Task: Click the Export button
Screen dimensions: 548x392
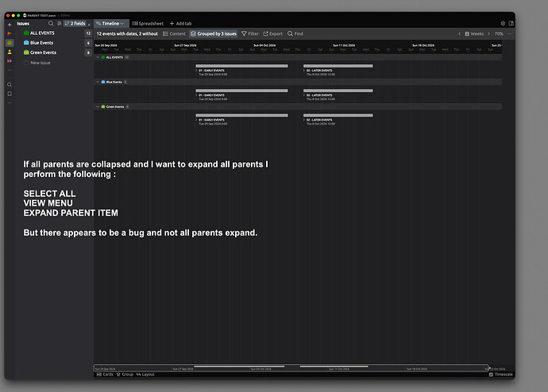Action: coord(273,34)
